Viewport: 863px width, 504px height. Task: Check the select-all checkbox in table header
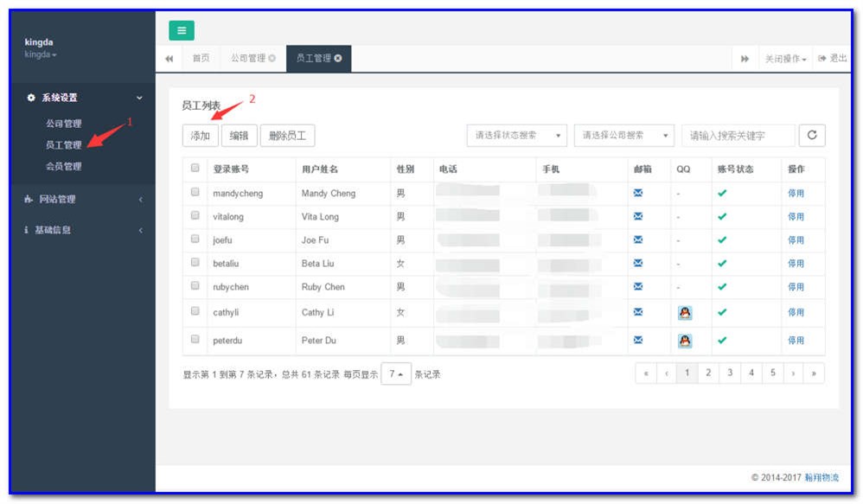click(195, 169)
